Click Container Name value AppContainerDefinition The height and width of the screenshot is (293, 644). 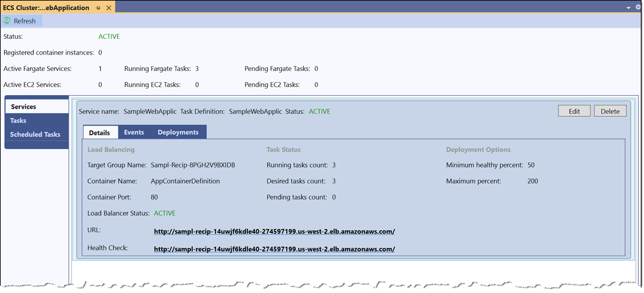[185, 181]
